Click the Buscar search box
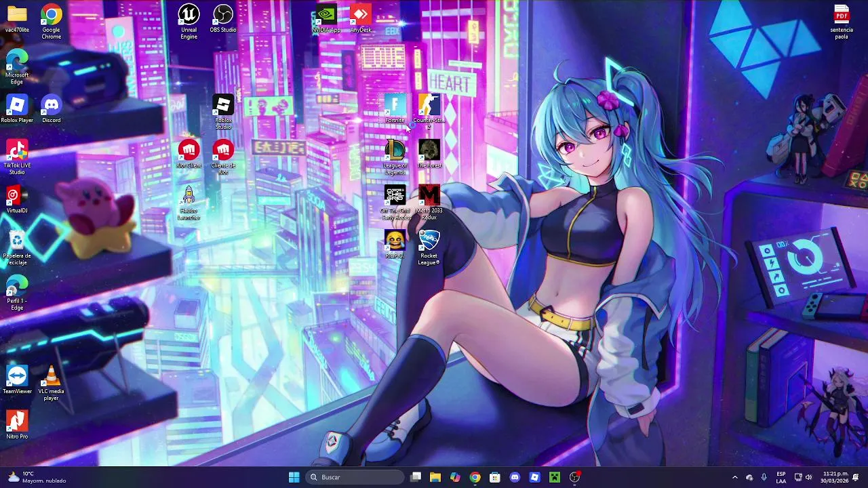This screenshot has width=868, height=488. 354,477
